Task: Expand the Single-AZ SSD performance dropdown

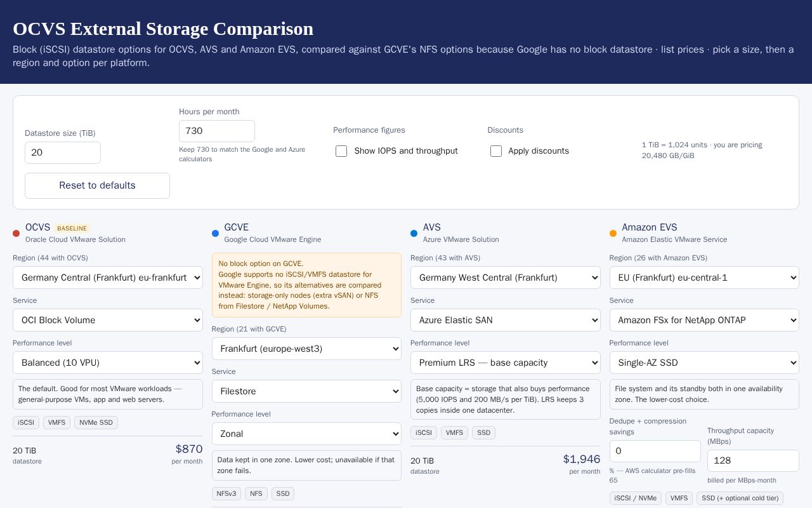Action: (x=704, y=363)
